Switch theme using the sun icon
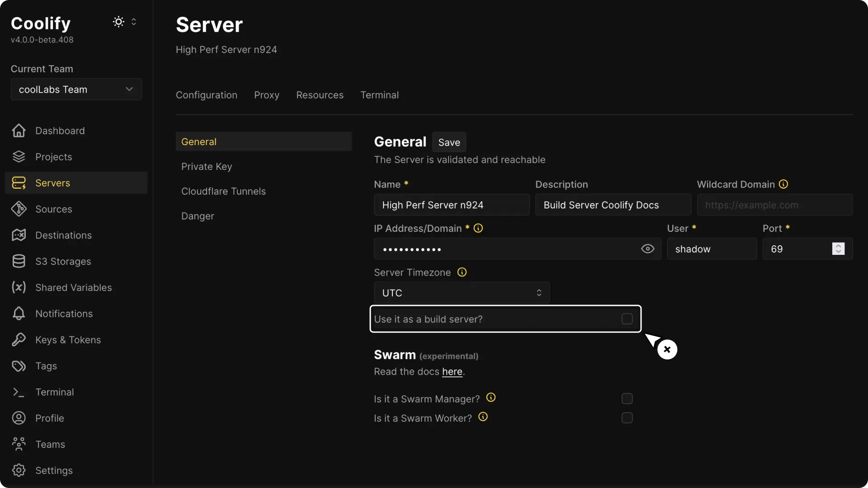 coord(118,22)
